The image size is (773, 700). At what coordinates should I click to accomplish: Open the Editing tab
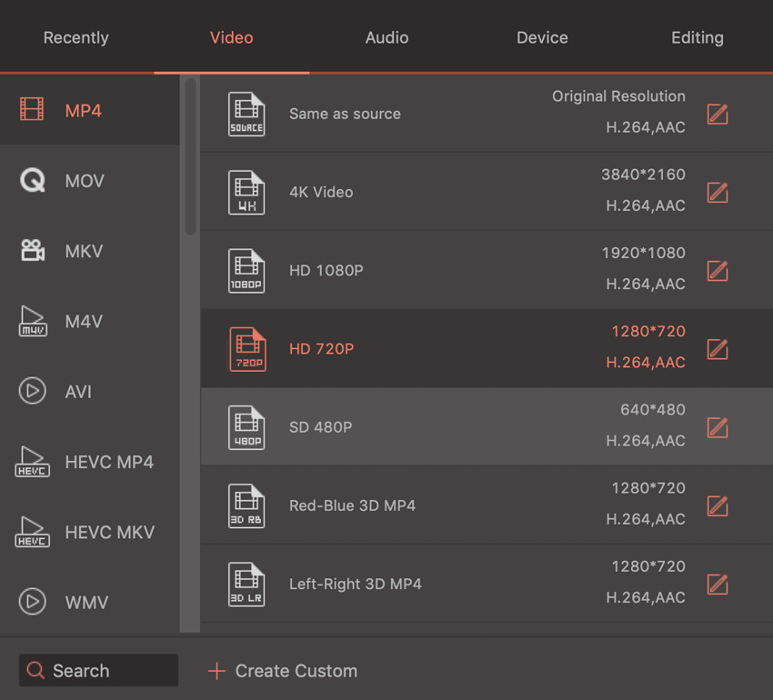pyautogui.click(x=697, y=38)
